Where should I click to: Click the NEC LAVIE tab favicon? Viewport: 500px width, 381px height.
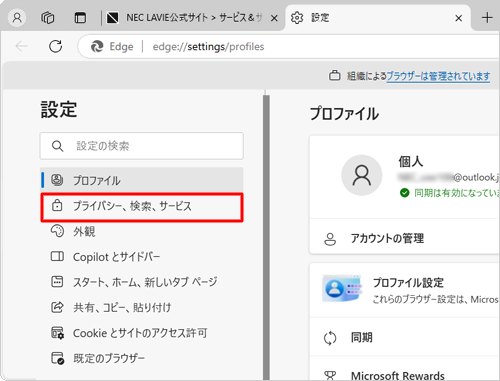(112, 18)
